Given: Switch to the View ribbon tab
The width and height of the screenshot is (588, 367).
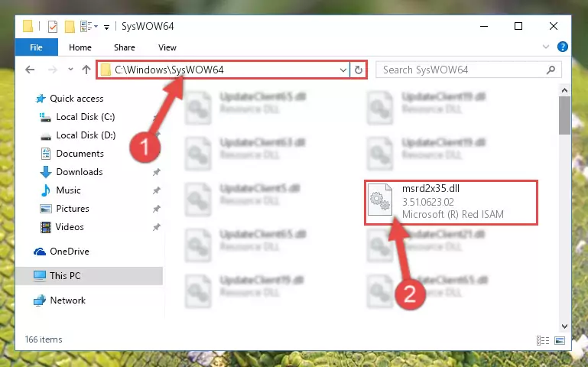Looking at the screenshot, I should coord(167,47).
